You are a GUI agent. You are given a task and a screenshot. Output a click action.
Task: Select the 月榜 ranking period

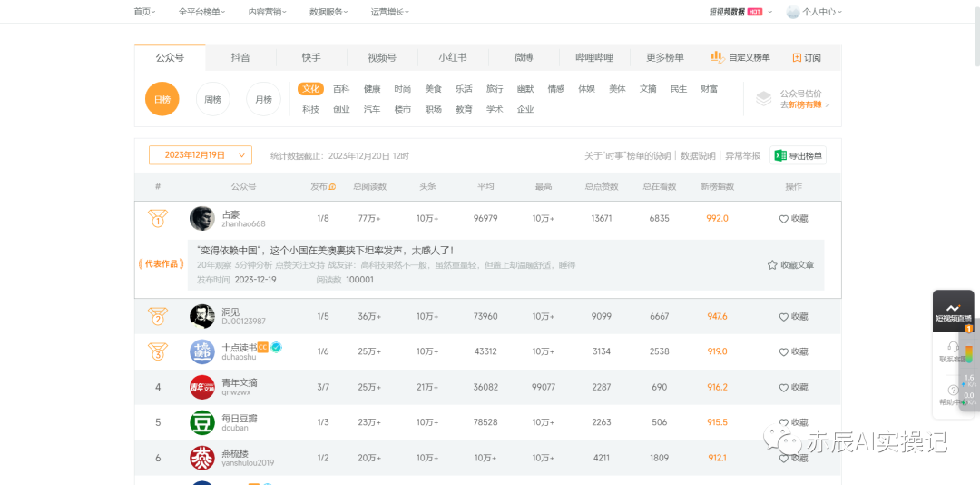(x=264, y=100)
